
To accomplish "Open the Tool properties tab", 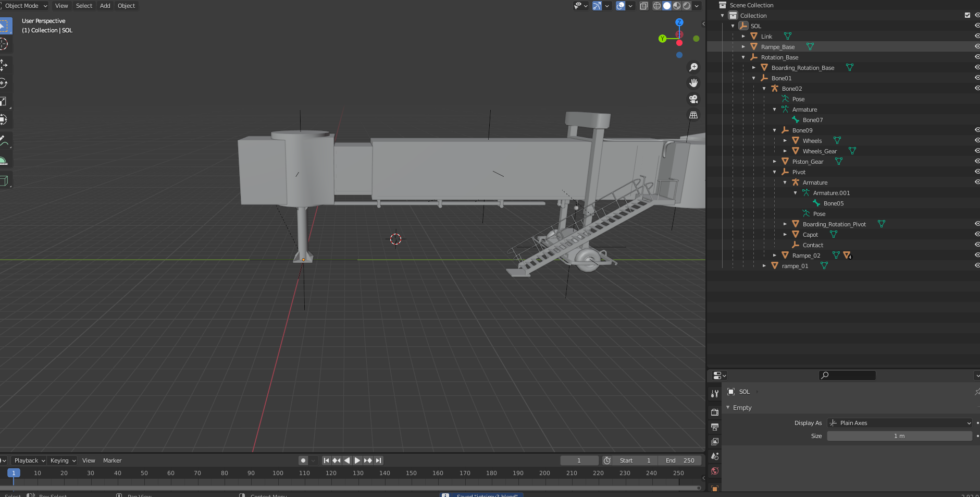I will [715, 394].
